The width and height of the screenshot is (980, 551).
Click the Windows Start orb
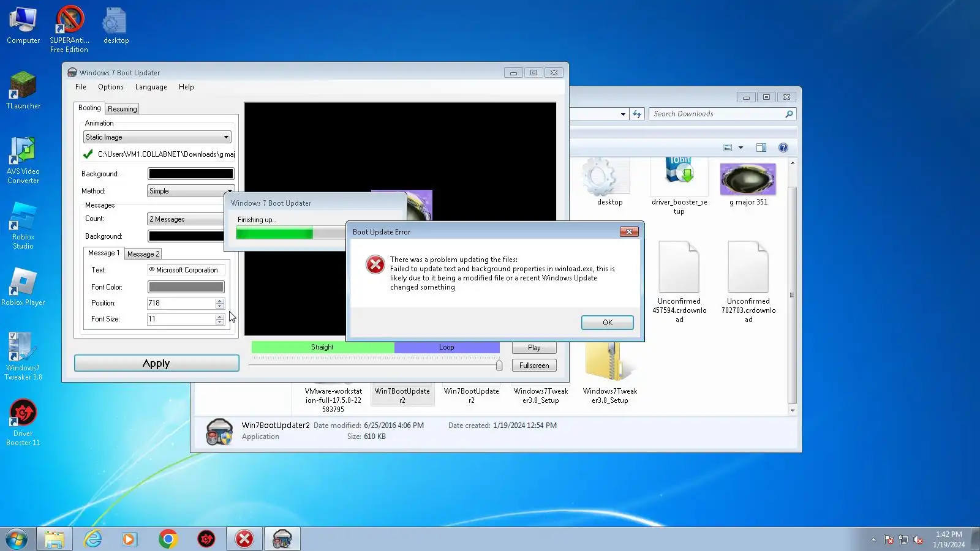tap(17, 539)
